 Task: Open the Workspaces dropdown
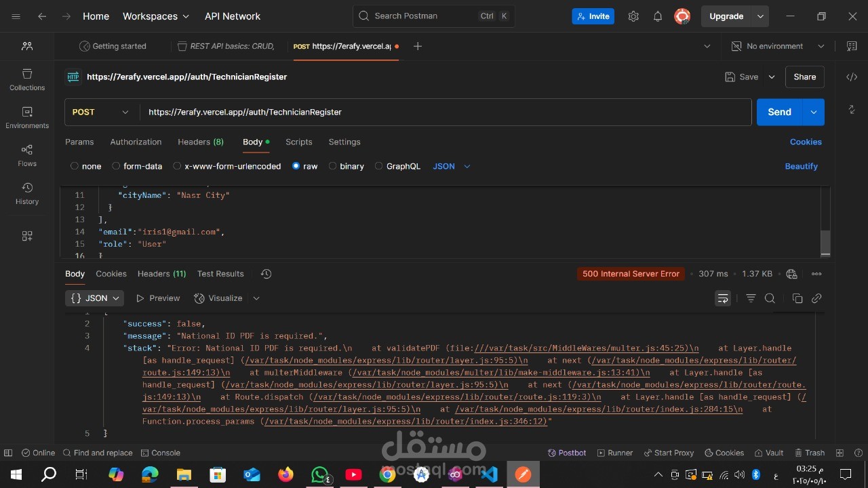[x=156, y=16]
